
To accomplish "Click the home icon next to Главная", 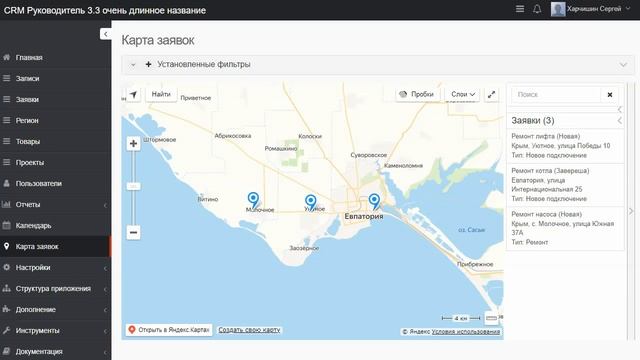I will [7, 57].
